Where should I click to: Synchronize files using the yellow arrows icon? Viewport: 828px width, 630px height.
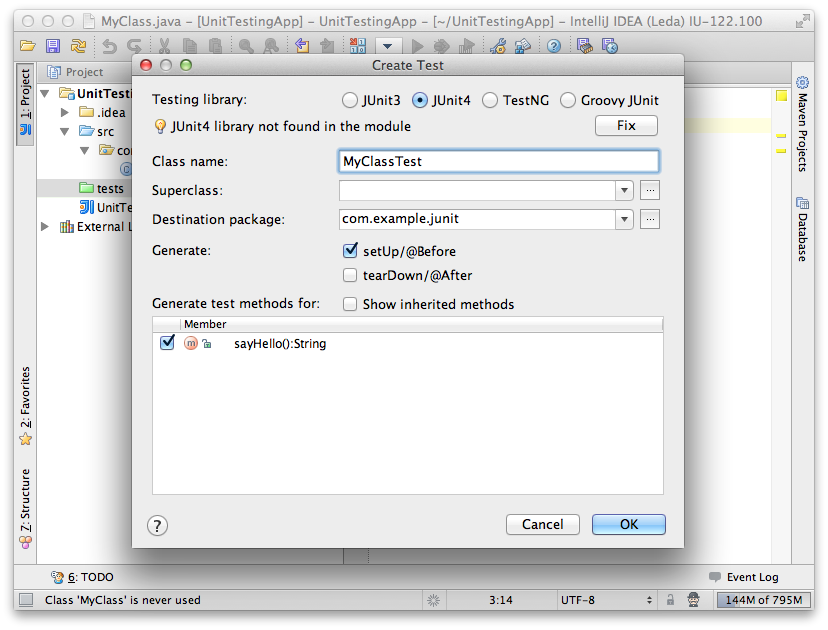[78, 46]
